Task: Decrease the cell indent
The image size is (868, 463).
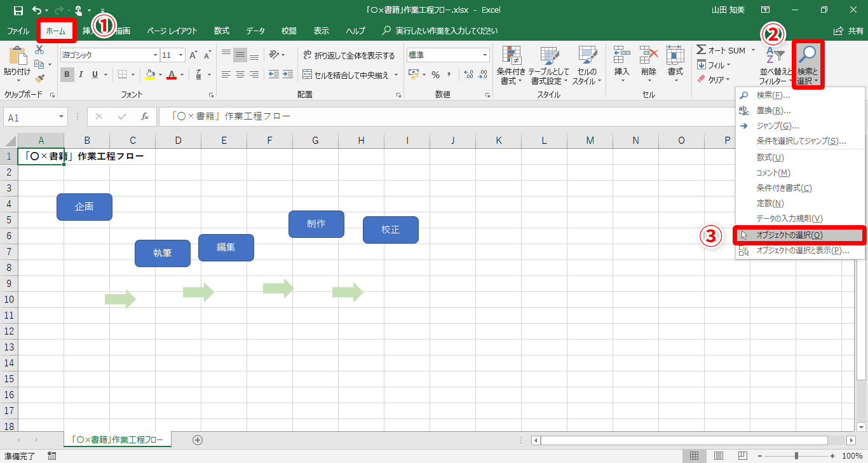Action: point(273,74)
